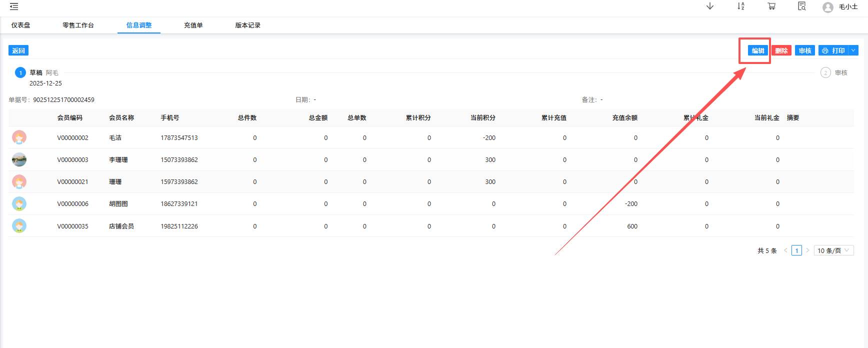Click avatar of member 店铺会员

[x=19, y=226]
